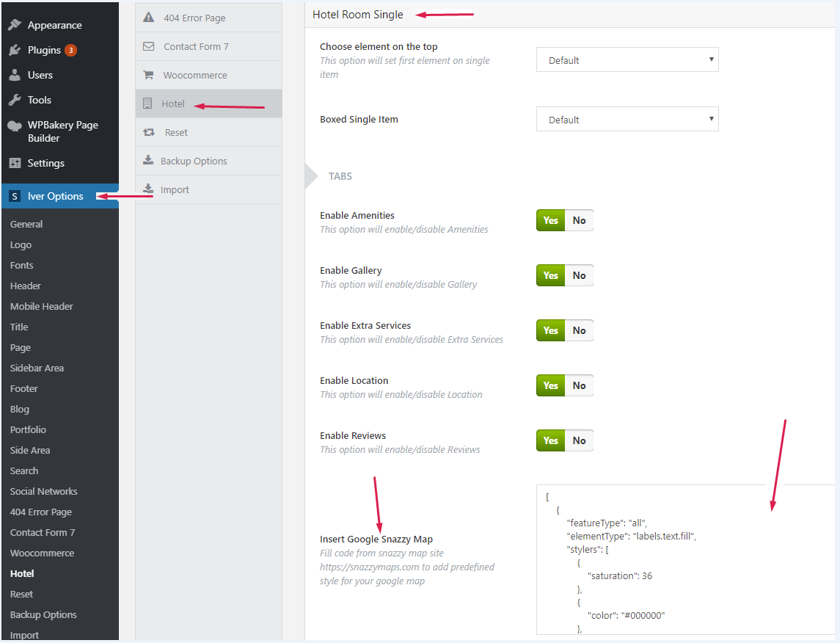This screenshot has width=840, height=643.
Task: Click the Settings sliders icon
Action: coord(15,163)
